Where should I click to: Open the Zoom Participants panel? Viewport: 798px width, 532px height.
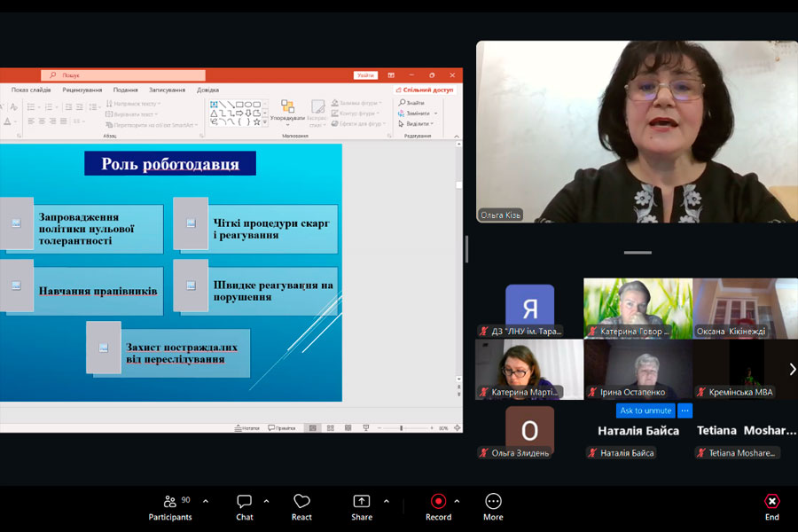coord(170,507)
